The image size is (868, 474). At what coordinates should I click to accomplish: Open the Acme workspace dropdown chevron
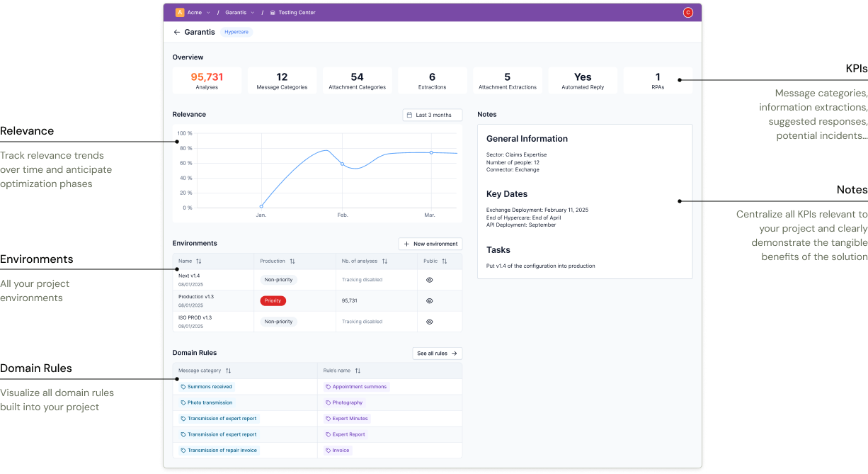[x=208, y=13]
